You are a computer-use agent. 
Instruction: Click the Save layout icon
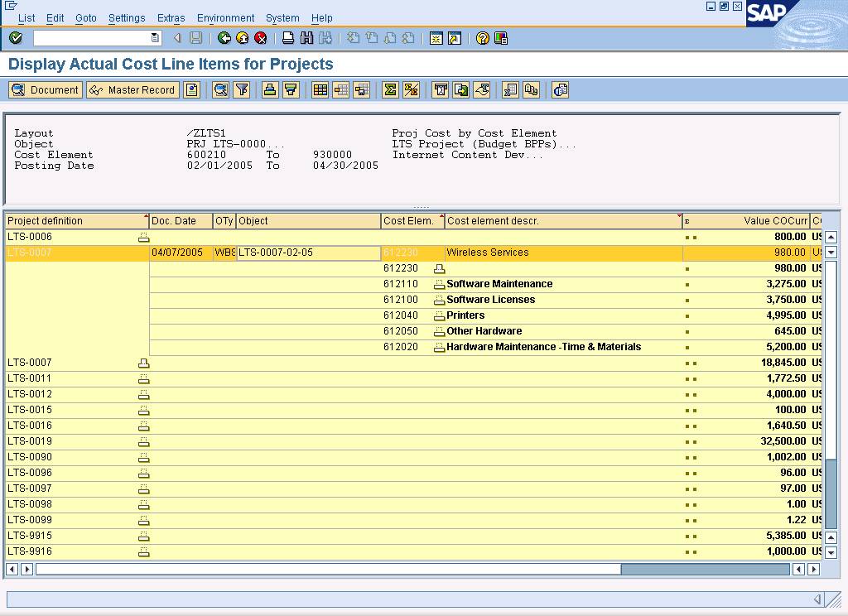click(361, 89)
